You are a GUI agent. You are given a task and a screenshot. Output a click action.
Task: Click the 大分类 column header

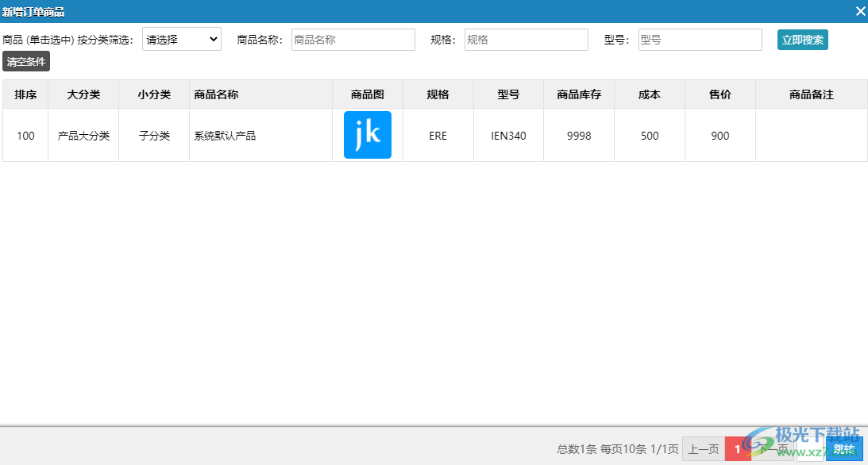[83, 94]
